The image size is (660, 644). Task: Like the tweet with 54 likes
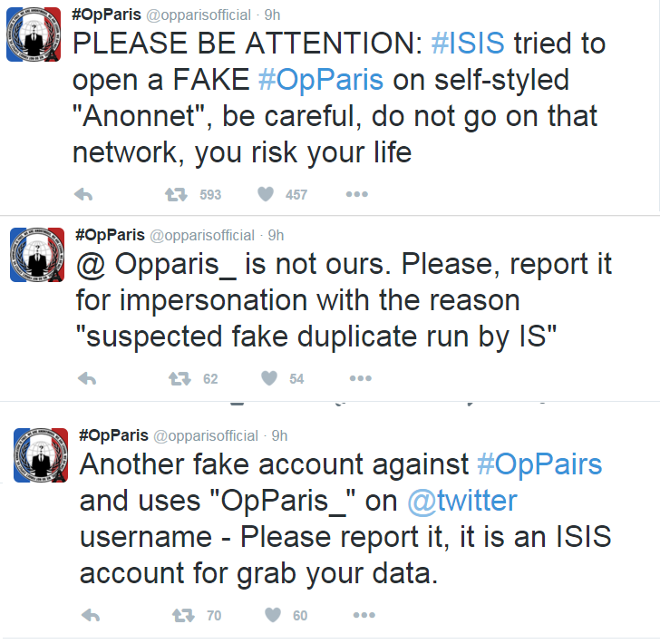tap(268, 378)
